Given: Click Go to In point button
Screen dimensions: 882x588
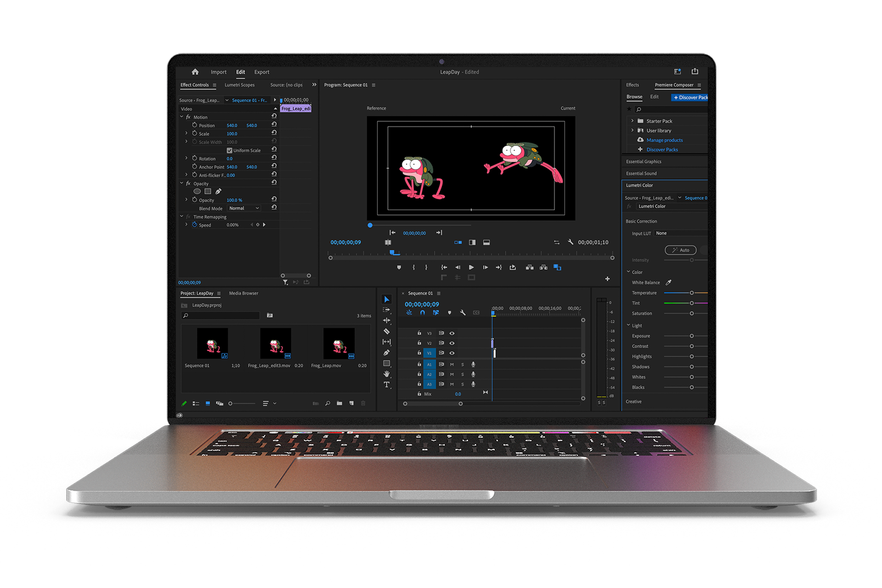Looking at the screenshot, I should coord(444,267).
